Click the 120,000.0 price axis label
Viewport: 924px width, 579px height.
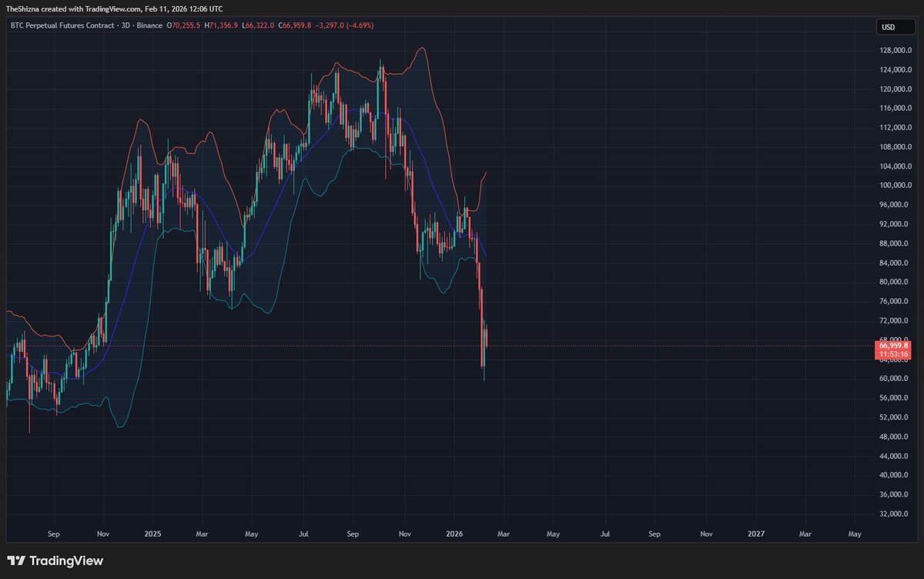click(896, 89)
